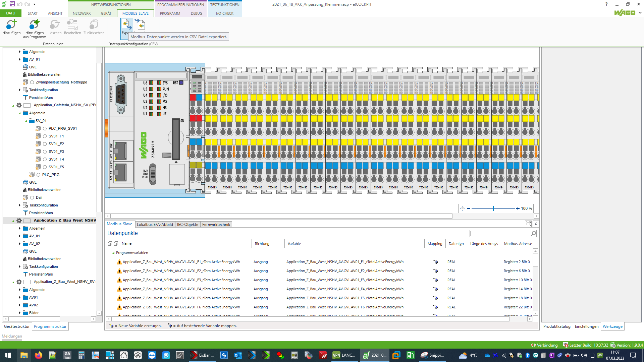Open Outlook from the taskbar
The width and height of the screenshot is (644, 362).
point(238,355)
